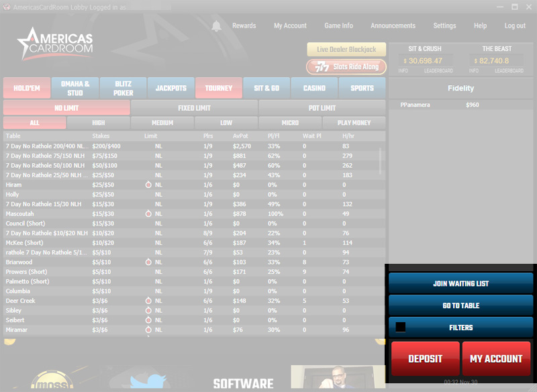Switch to the SPORTS tab
Screen dimensions: 537x392
(x=362, y=88)
